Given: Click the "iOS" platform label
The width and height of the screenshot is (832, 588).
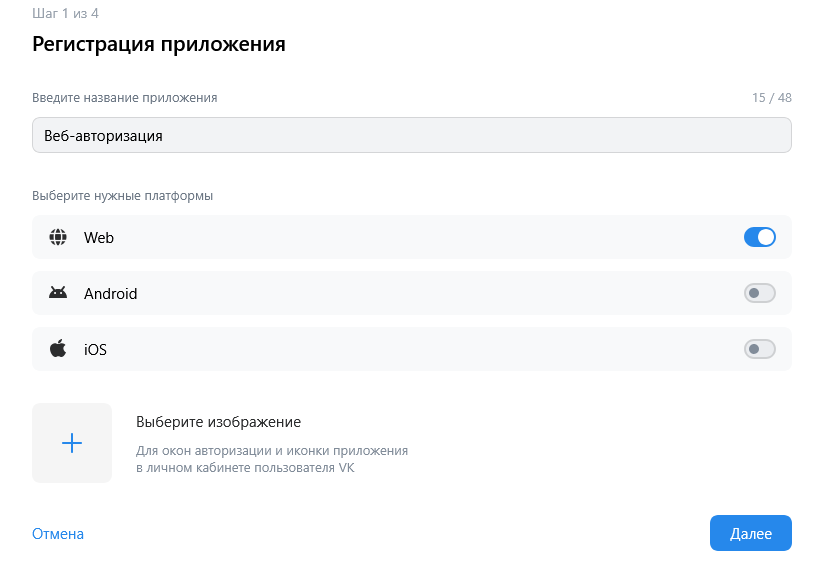Looking at the screenshot, I should [x=95, y=350].
